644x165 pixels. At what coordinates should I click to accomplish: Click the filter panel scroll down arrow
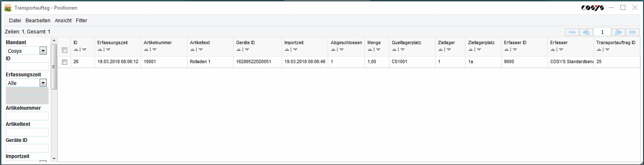pos(54,158)
